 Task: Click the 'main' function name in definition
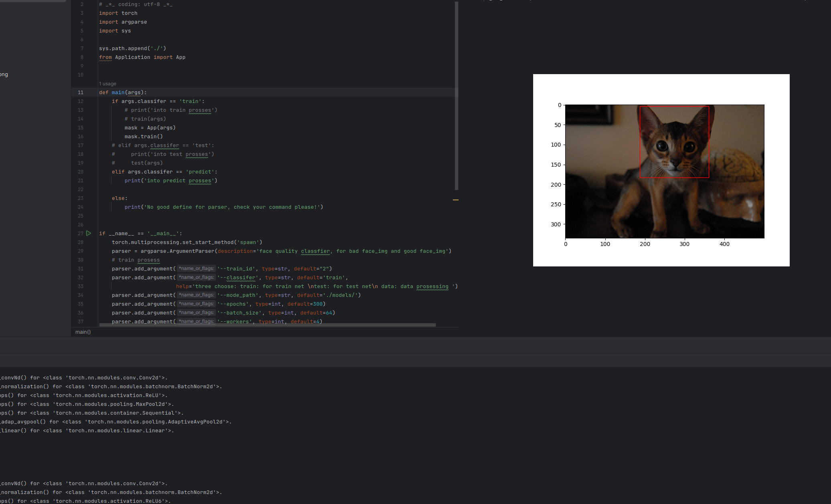[x=118, y=93]
